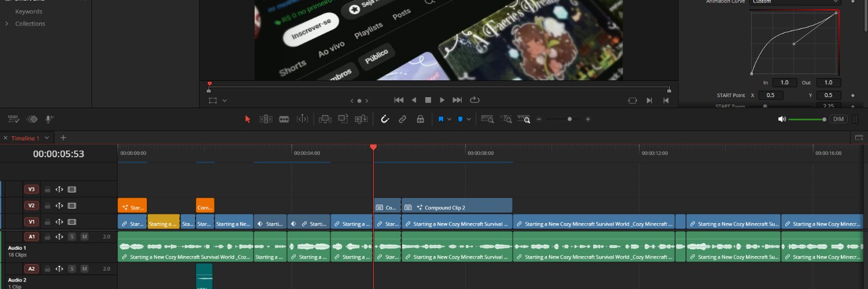Toggle V3 track destination button
Viewport: 868px width, 289px height.
pos(31,189)
